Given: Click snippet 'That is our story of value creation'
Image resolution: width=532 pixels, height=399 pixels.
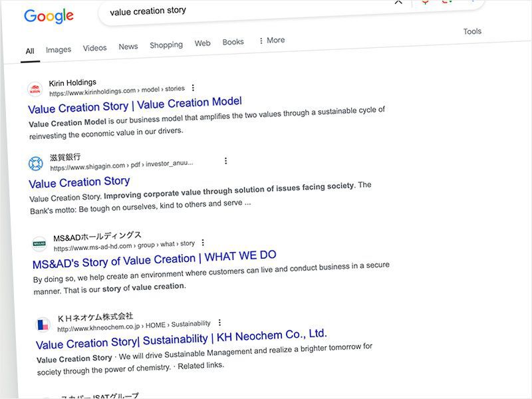Looking at the screenshot, I should 125,289.
